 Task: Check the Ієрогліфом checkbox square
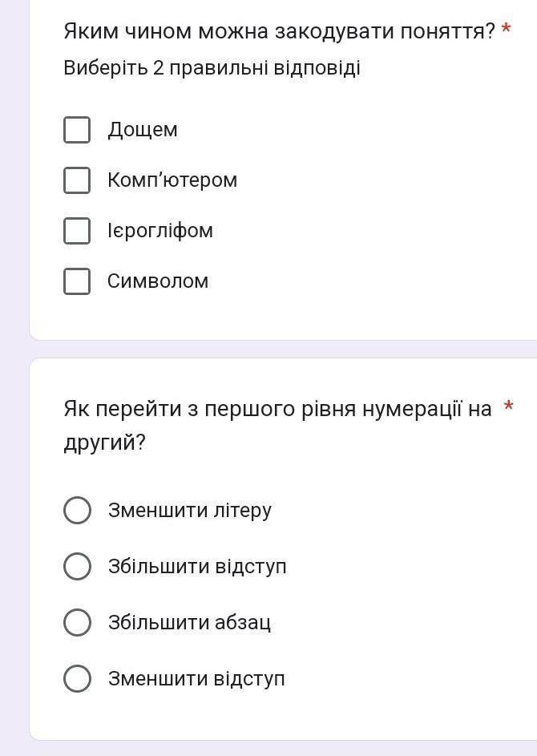[x=77, y=230]
